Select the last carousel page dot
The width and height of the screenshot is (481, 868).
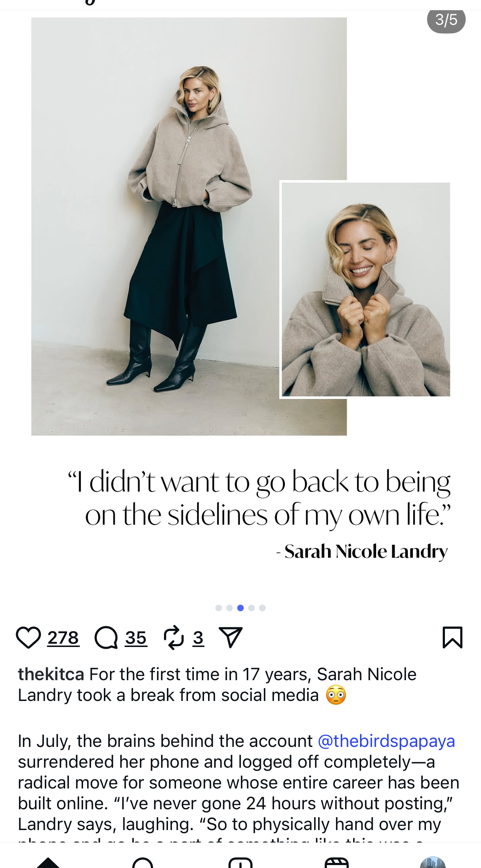point(262,608)
